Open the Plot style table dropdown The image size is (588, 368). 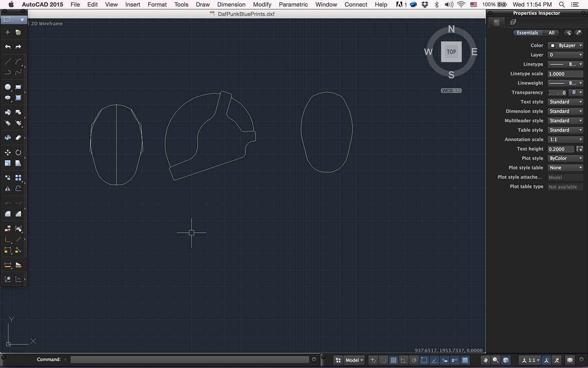tap(566, 168)
